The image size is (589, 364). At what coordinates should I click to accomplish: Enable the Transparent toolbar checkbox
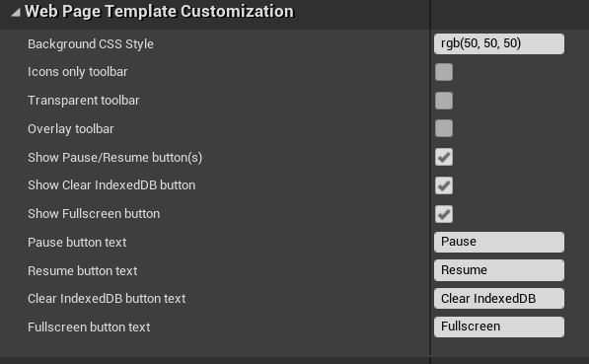click(444, 101)
